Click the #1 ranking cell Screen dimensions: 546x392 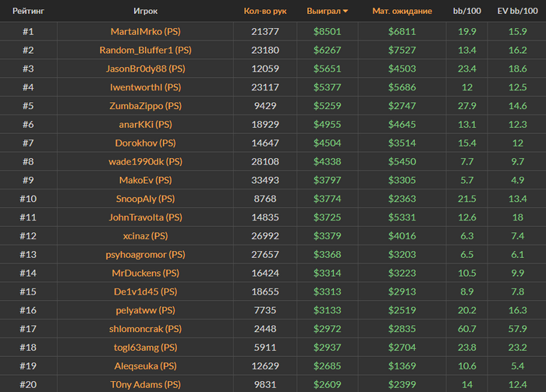point(27,31)
